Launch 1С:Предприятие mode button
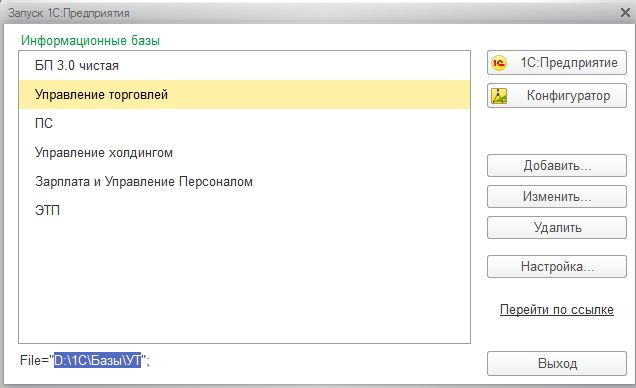The image size is (636, 388). click(556, 63)
